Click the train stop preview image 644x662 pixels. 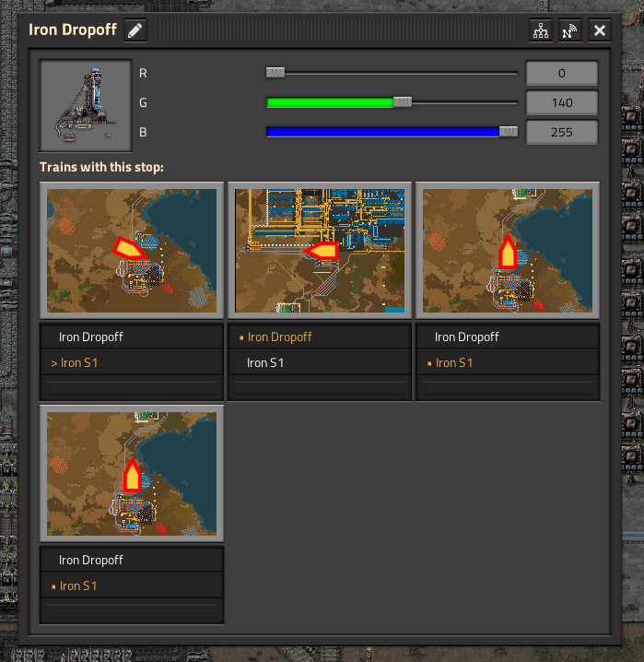pos(86,105)
